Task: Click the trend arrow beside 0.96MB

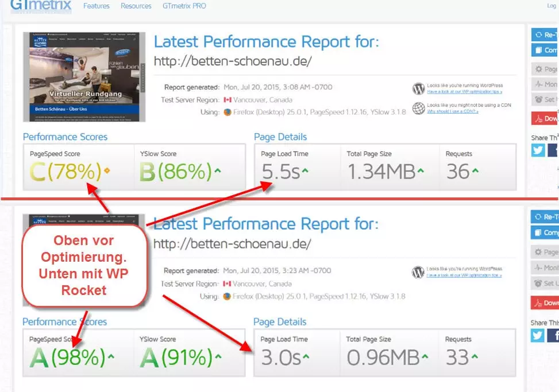Action: 425,356
